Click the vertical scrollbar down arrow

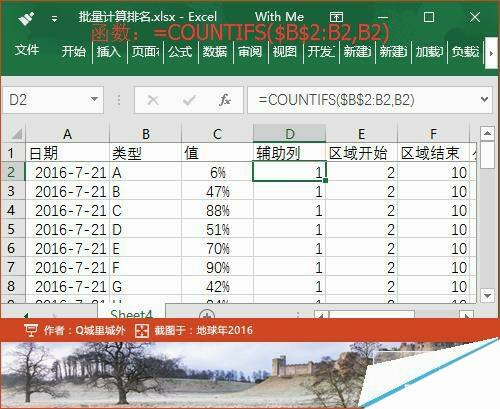487,295
